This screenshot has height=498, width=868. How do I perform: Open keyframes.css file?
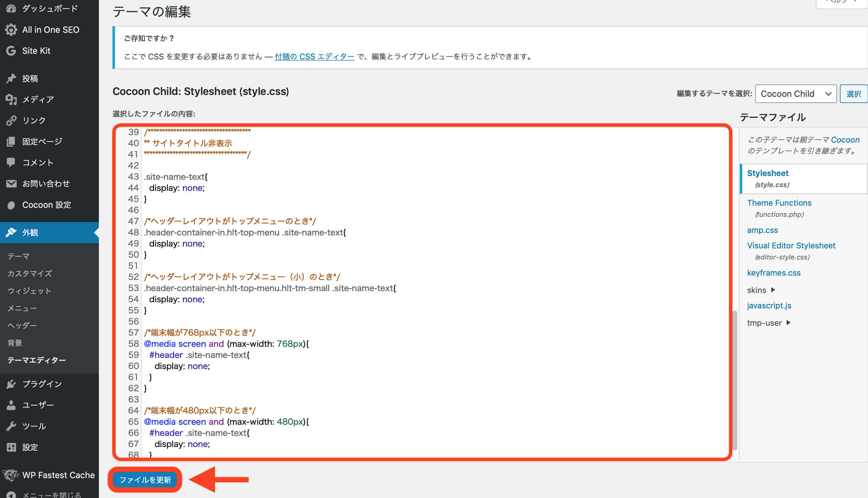pos(773,273)
